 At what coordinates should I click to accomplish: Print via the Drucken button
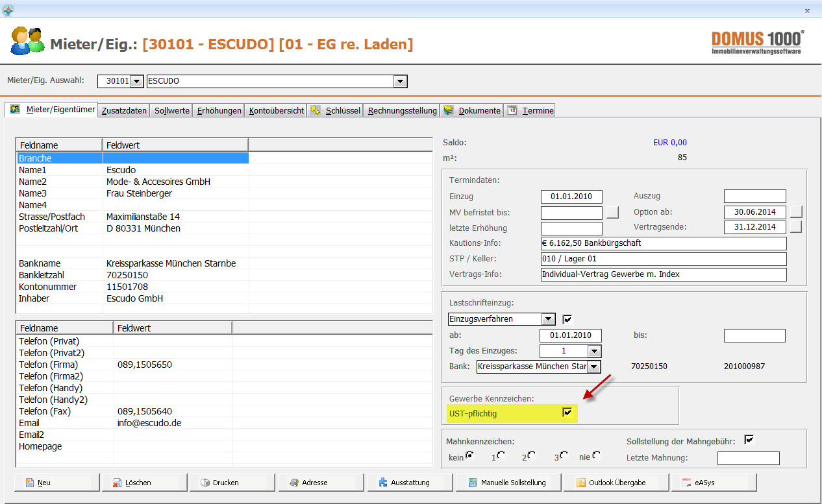[232, 483]
